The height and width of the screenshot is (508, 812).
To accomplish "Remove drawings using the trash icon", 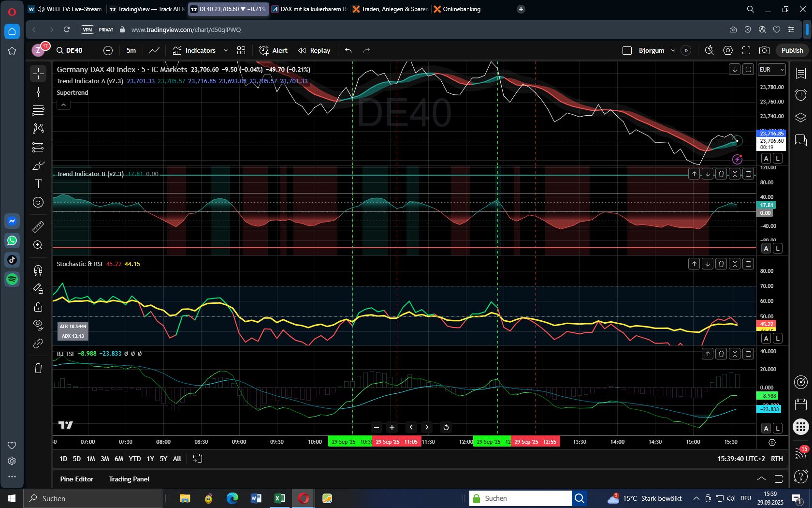I will coord(38,368).
